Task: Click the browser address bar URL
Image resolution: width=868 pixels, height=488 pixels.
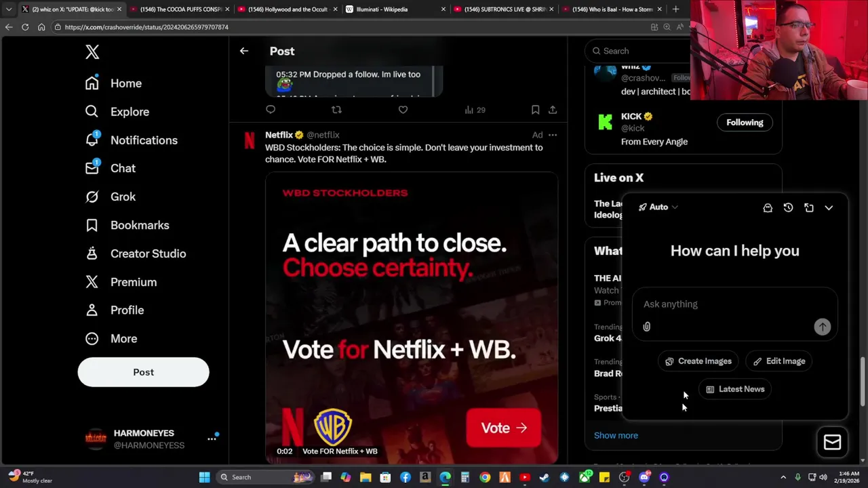Action: (146, 27)
